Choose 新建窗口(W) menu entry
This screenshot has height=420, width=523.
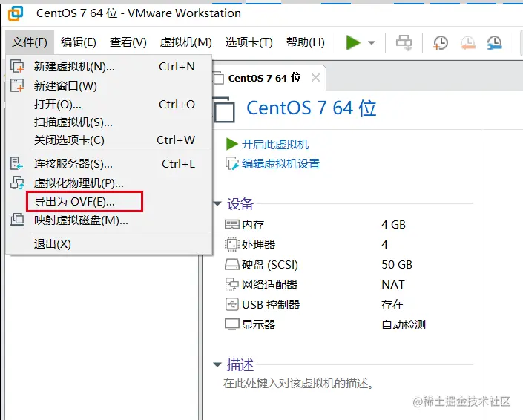tap(109, 86)
